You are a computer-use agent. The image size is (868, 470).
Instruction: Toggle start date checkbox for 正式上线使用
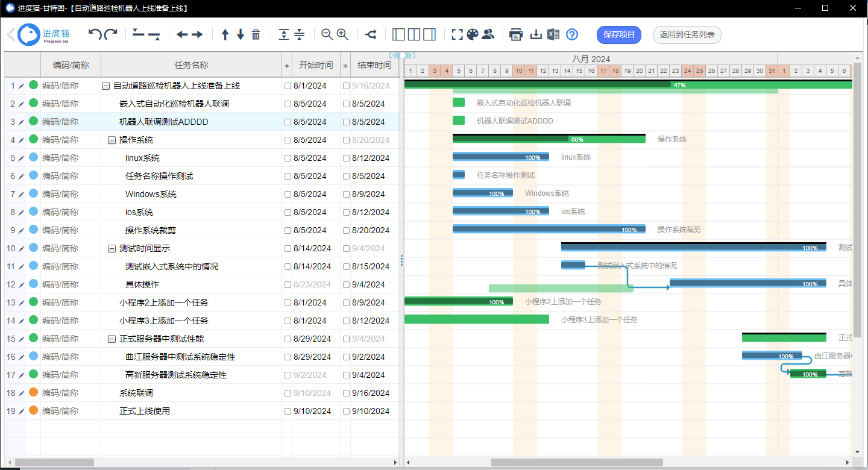pyautogui.click(x=288, y=411)
